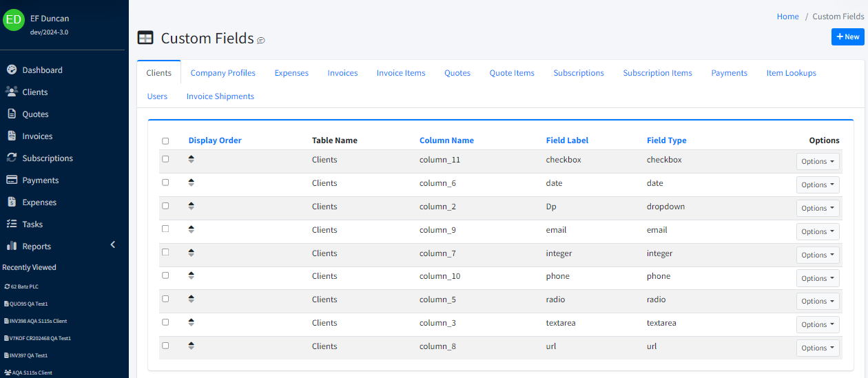Image resolution: width=868 pixels, height=378 pixels.
Task: Click the sort handle in the Dp row
Action: point(191,206)
